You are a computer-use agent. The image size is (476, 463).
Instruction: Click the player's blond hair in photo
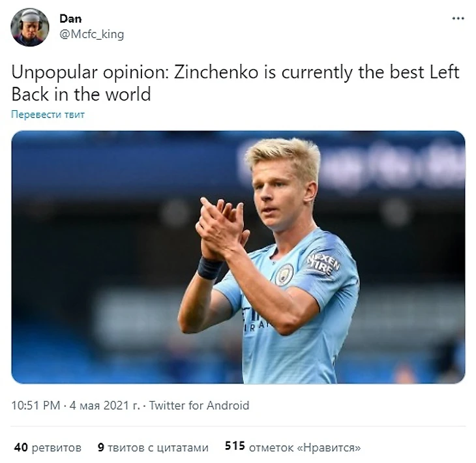(284, 155)
